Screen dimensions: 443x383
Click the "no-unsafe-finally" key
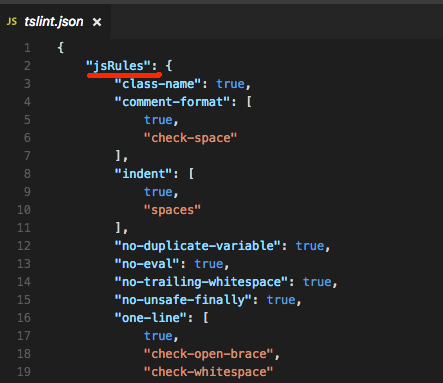pyautogui.click(x=183, y=300)
